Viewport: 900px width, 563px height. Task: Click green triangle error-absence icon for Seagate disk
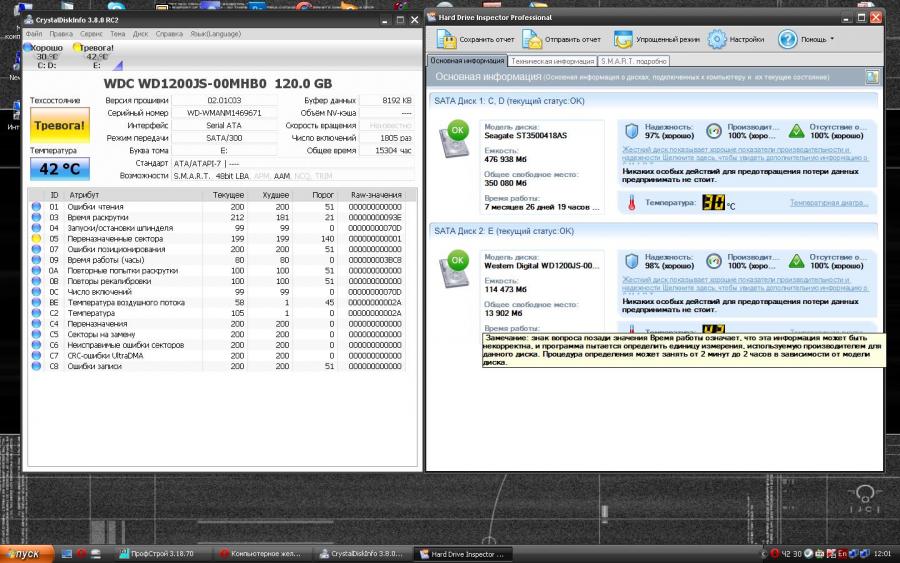click(796, 131)
